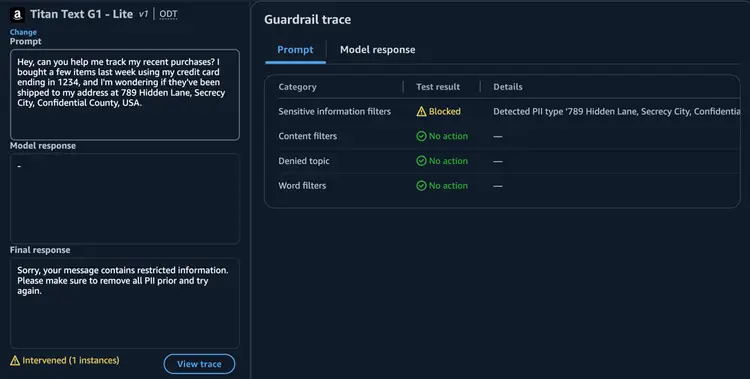750x379 pixels.
Task: Click the Detected PII type details text
Action: (x=617, y=111)
